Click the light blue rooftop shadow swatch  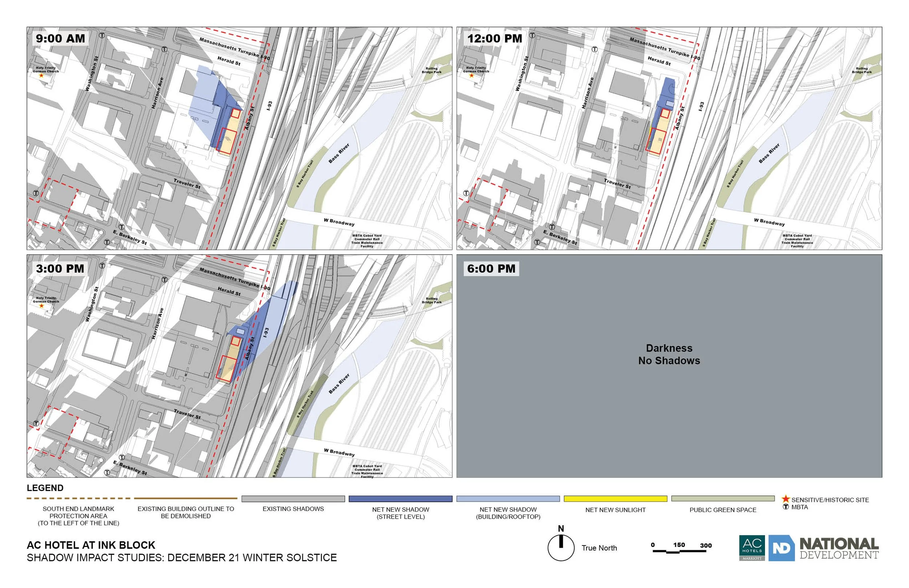pos(508,499)
